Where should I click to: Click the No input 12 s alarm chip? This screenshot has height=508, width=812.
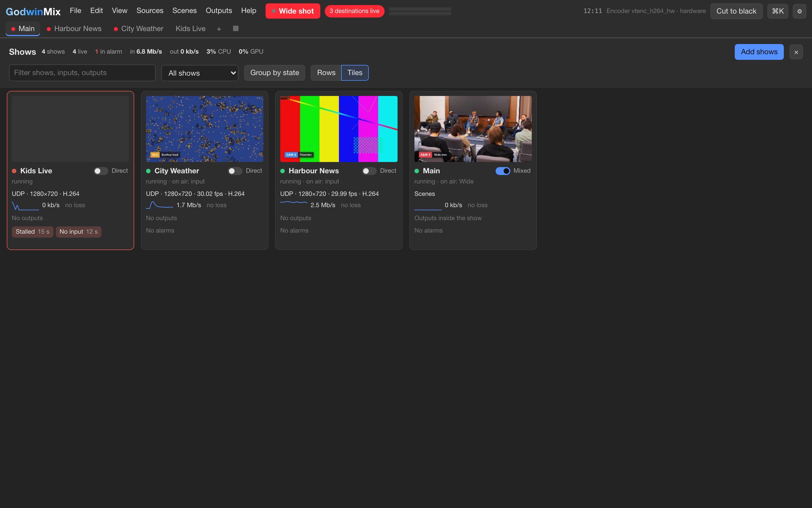[x=78, y=232]
